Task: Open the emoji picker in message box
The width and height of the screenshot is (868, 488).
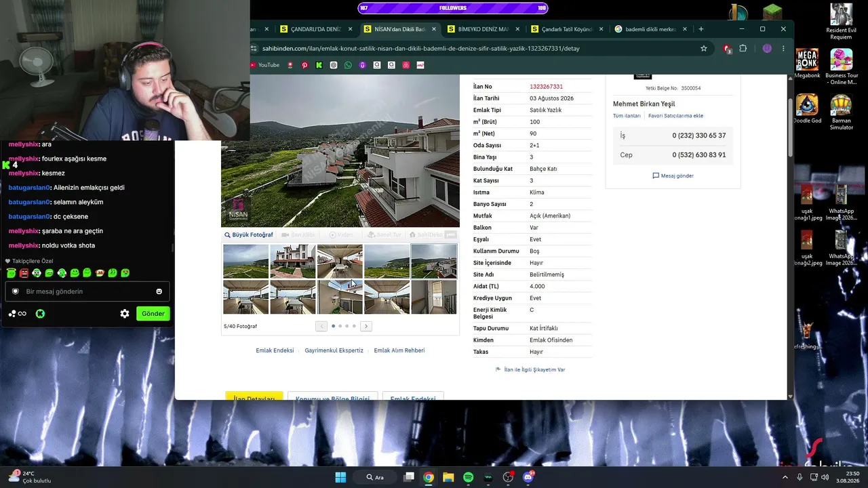Action: (159, 291)
